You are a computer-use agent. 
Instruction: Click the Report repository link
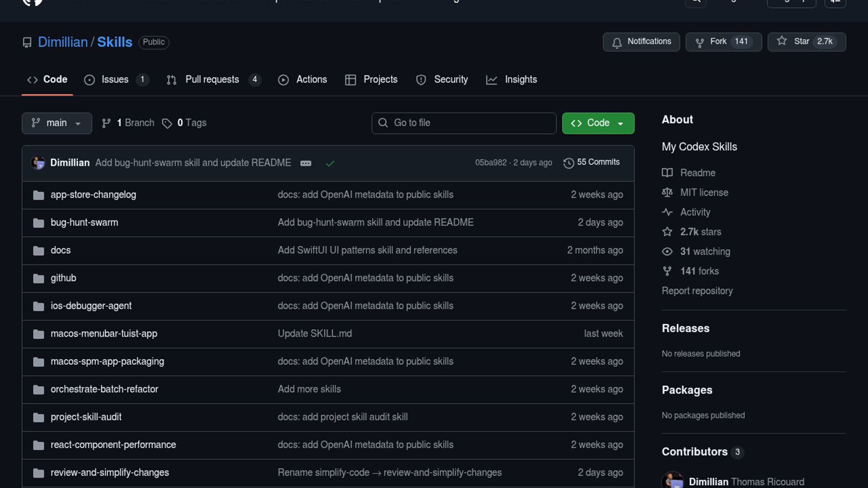697,291
